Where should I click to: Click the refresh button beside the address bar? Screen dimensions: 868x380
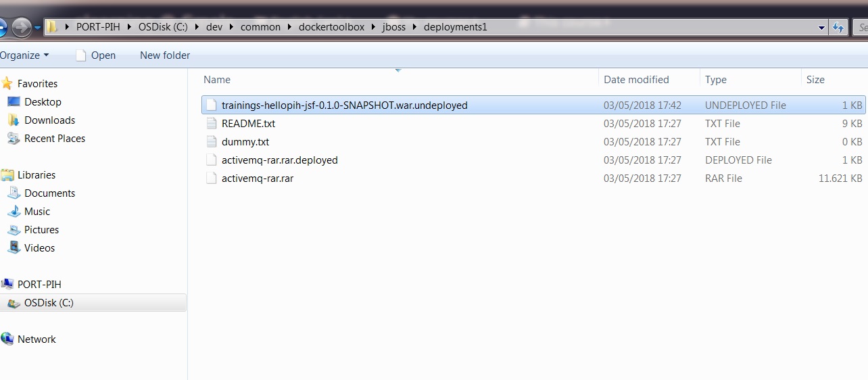point(838,28)
